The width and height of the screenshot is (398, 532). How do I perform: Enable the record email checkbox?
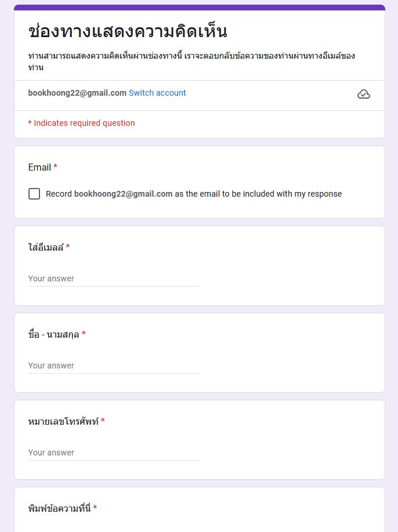click(34, 194)
